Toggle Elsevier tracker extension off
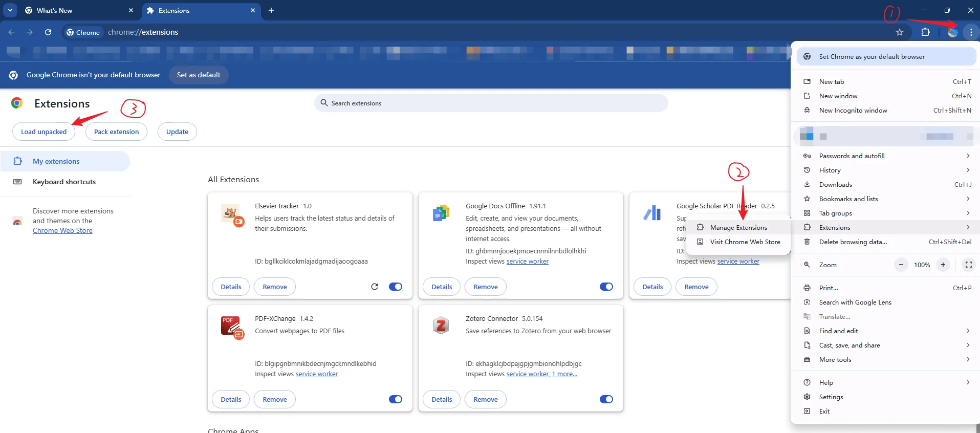Screen dimensions: 980x433 [x=396, y=287]
